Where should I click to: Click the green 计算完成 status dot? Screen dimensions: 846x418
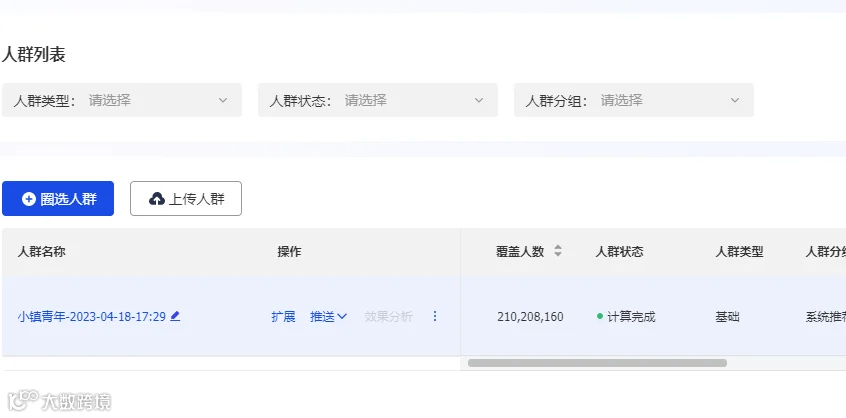[x=599, y=316]
